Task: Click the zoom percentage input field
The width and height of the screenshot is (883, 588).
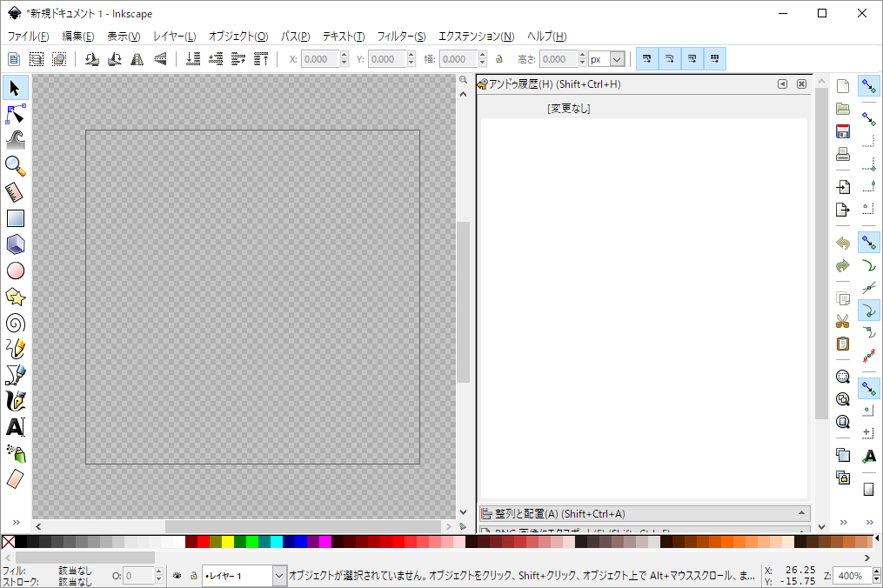Action: click(853, 576)
